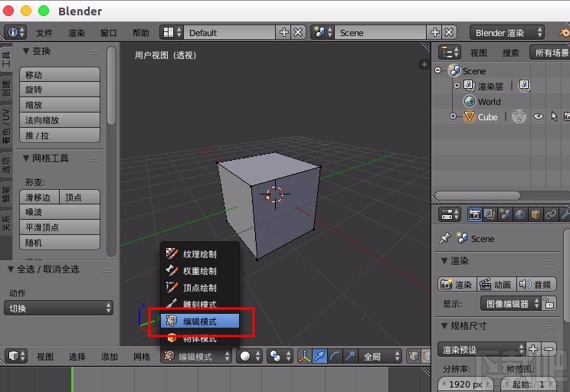Add a new scene next to Scene field
The height and width of the screenshot is (392, 570).
434,32
